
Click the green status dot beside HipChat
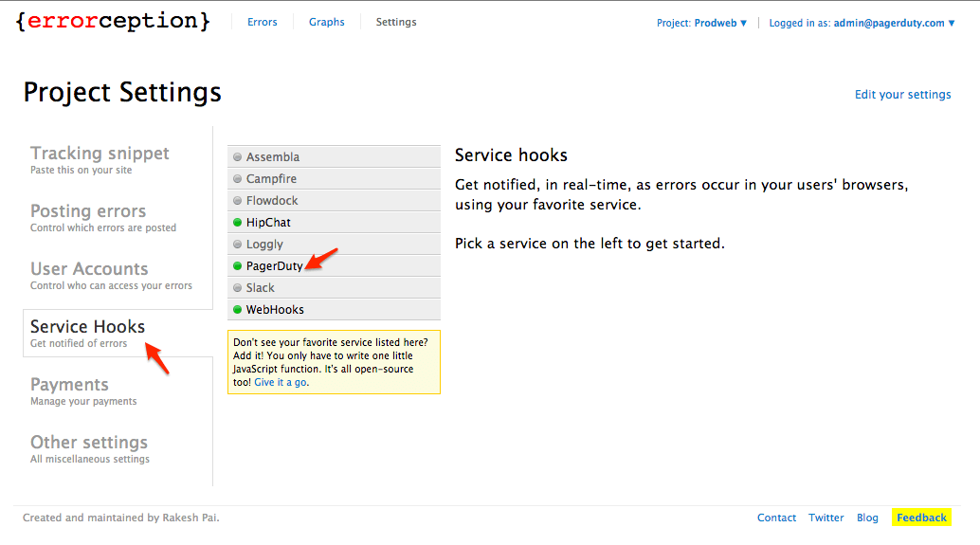pyautogui.click(x=238, y=223)
